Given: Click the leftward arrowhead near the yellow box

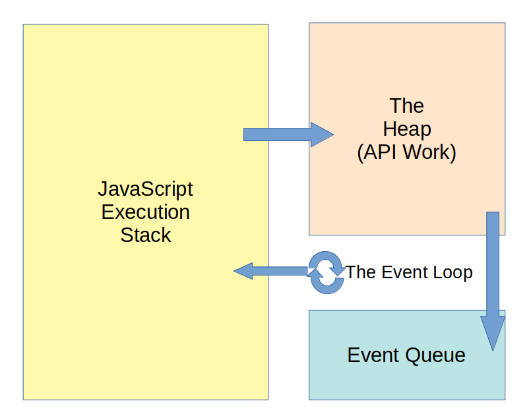Looking at the screenshot, I should pos(245,270).
